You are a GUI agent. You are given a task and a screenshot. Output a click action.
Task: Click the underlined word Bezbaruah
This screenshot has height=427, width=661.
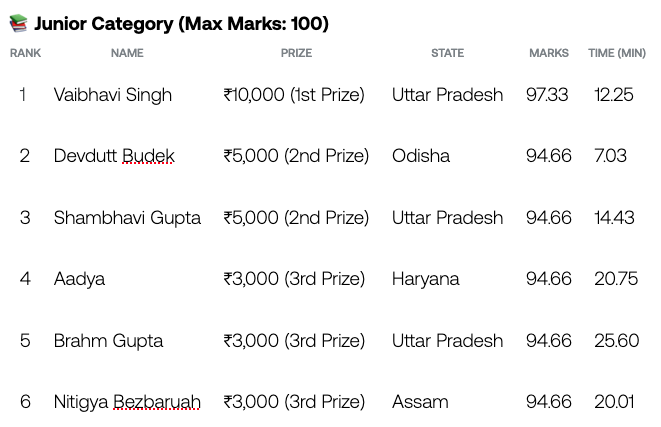[157, 402]
